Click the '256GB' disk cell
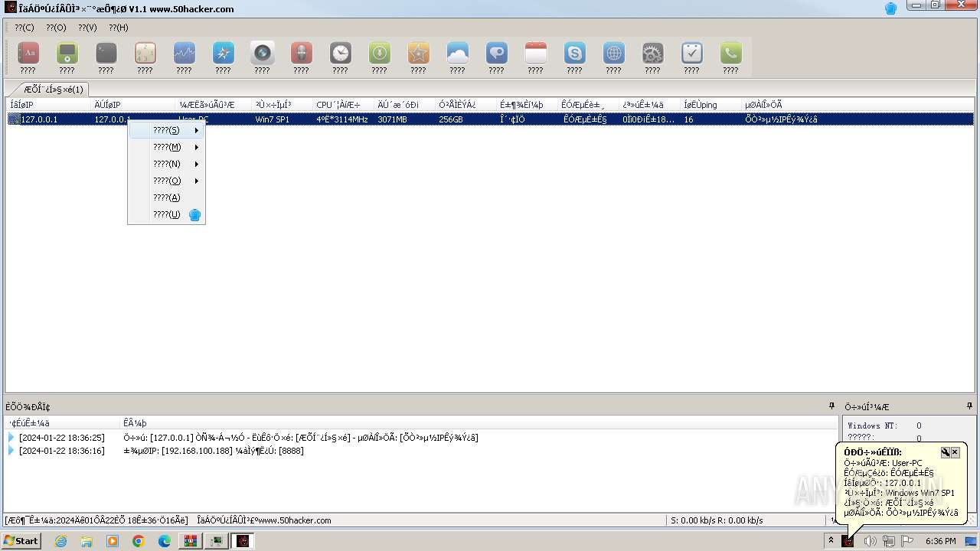 (x=451, y=119)
